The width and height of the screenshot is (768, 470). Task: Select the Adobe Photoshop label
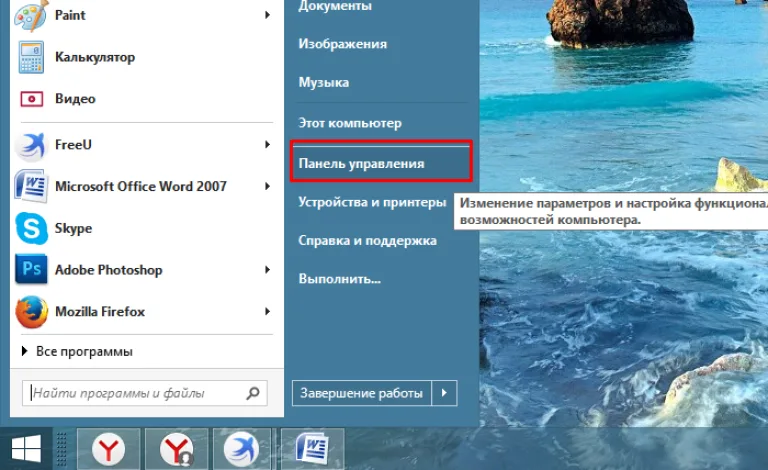[108, 270]
